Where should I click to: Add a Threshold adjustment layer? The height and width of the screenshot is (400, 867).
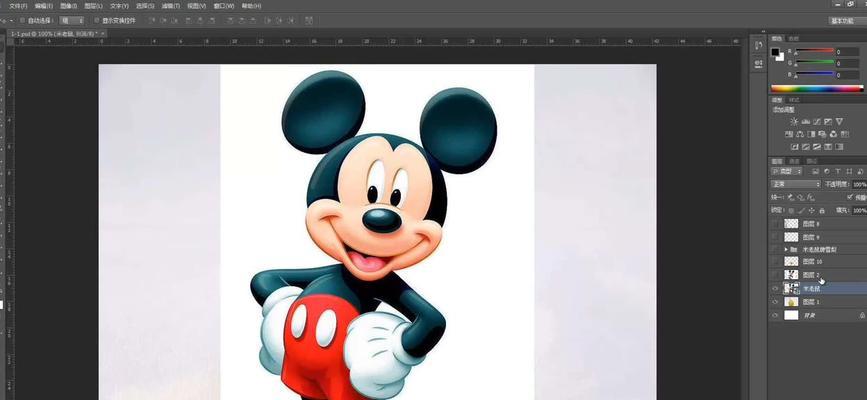pyautogui.click(x=817, y=147)
